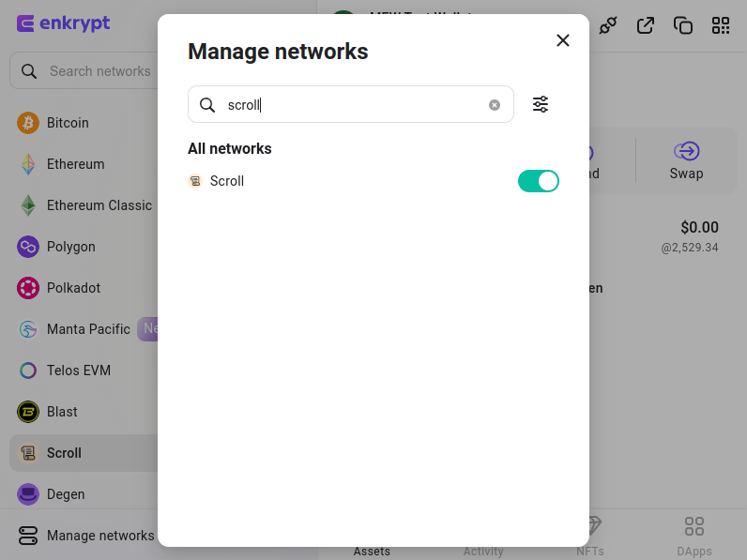Open network filter settings sliders icon
Image resolution: width=747 pixels, height=560 pixels.
coord(541,104)
